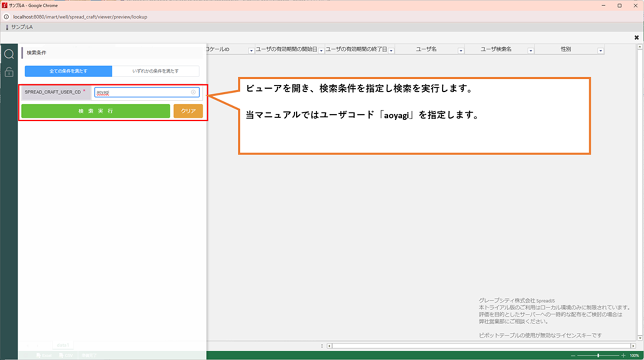Click the zoom in plus icon
This screenshot has width=644, height=360.
623,355
